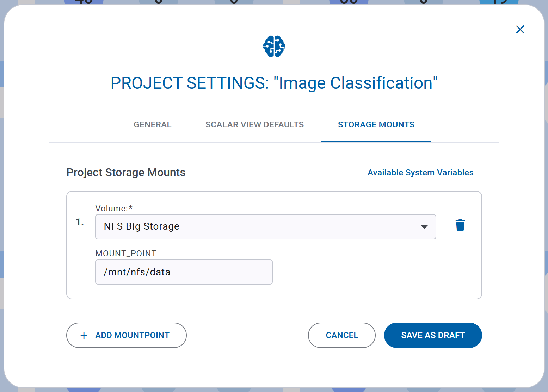Switch to the General tab
Screen dimensions: 548x392
[153, 125]
